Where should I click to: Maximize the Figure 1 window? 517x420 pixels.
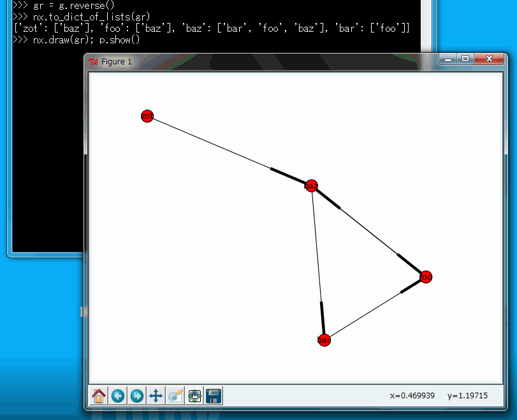coord(465,59)
